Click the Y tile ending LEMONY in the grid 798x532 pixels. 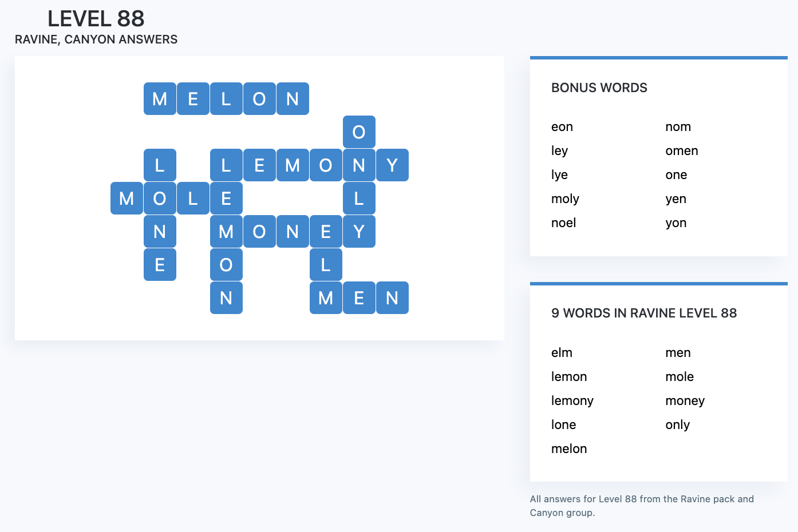point(392,165)
